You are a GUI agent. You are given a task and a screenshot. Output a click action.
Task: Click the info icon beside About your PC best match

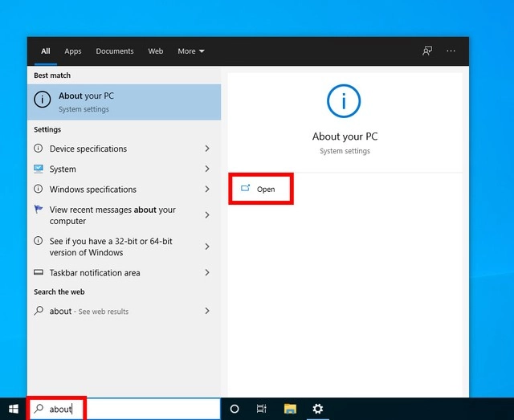click(x=43, y=100)
